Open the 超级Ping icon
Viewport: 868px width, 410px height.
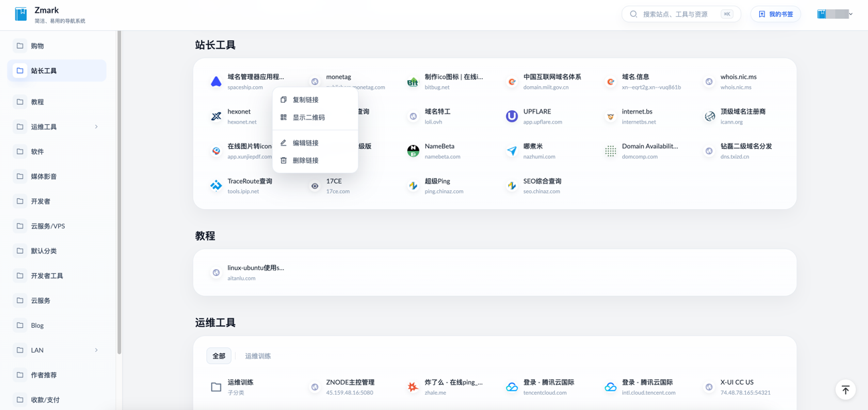coord(413,186)
